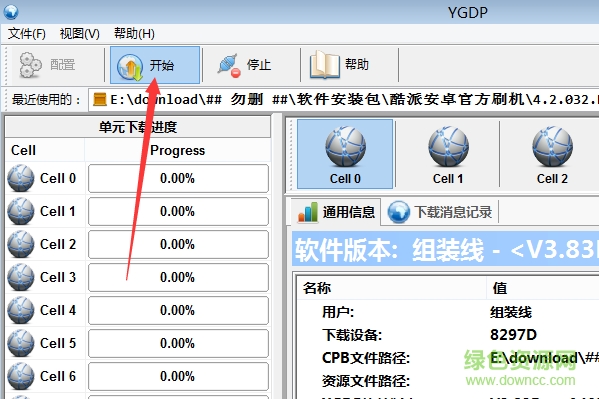Click Cell 5 globe icon in progress list

pos(21,343)
